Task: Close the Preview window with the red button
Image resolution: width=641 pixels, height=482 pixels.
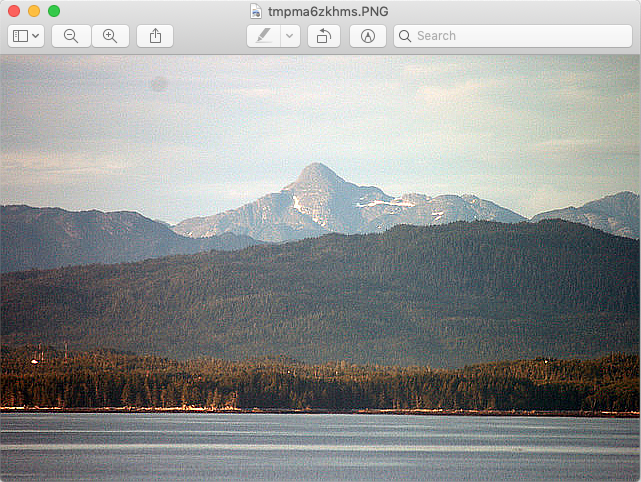Action: pyautogui.click(x=14, y=11)
